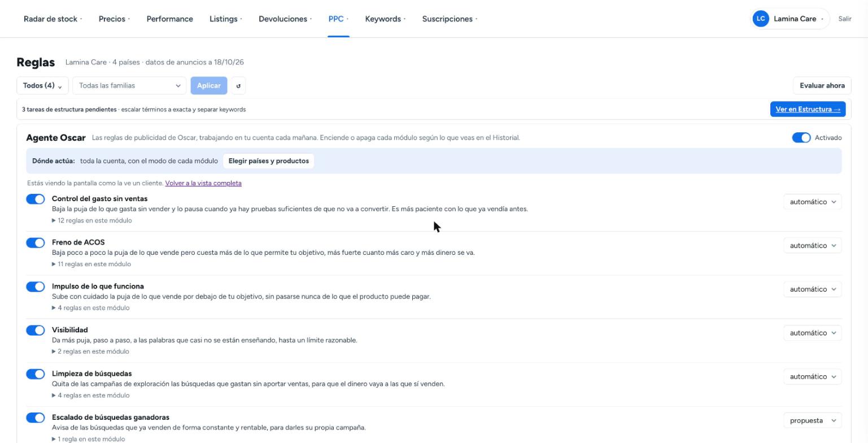Image resolution: width=868 pixels, height=443 pixels.
Task: Follow the Volver a la vista completa link
Action: 203,183
